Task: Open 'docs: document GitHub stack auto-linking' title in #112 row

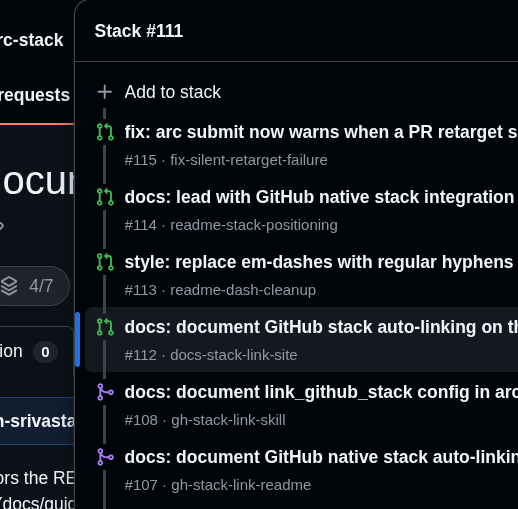Action: point(321,327)
